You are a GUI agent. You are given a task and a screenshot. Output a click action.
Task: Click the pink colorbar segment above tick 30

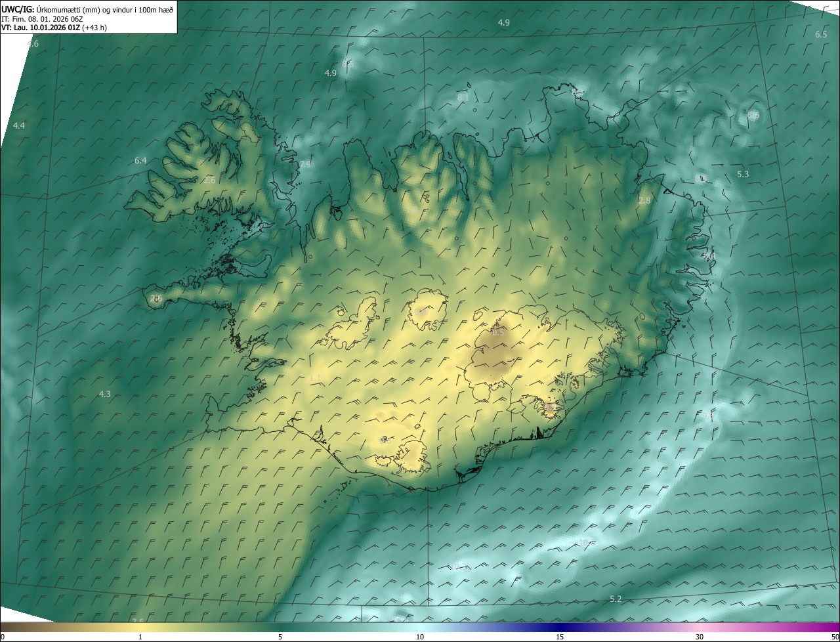click(700, 627)
